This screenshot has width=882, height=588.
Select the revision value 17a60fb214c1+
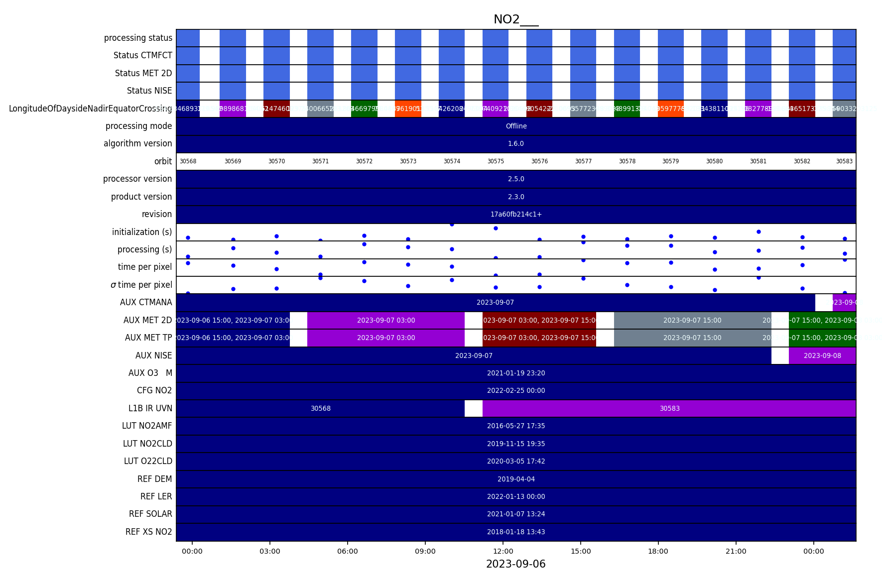[x=516, y=214]
